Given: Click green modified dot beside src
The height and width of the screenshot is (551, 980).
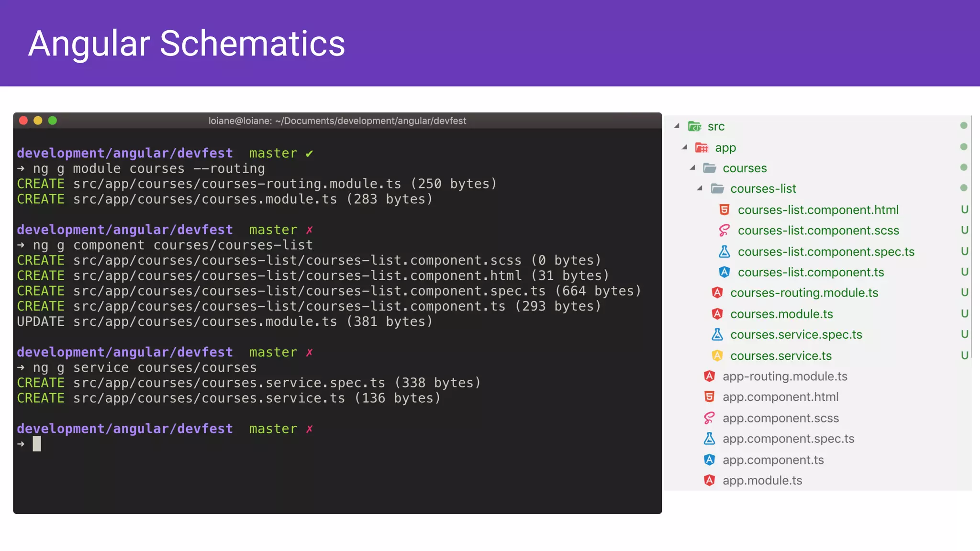Looking at the screenshot, I should (x=964, y=126).
